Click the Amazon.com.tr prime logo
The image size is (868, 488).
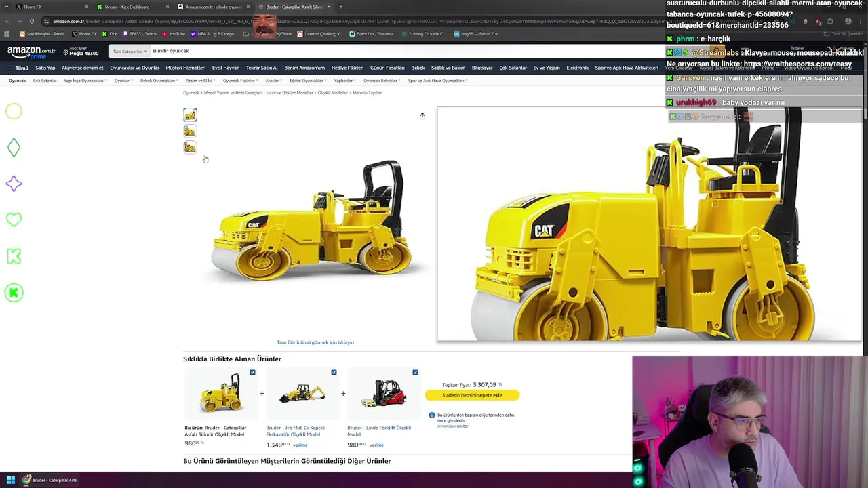click(31, 52)
